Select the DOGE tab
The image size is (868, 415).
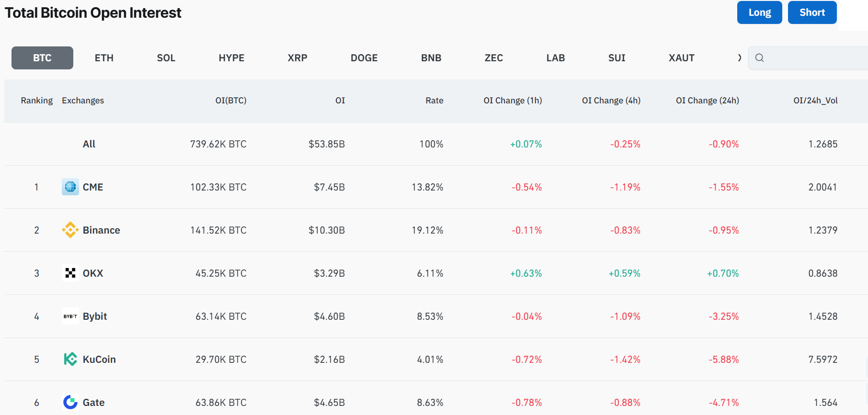coord(364,58)
